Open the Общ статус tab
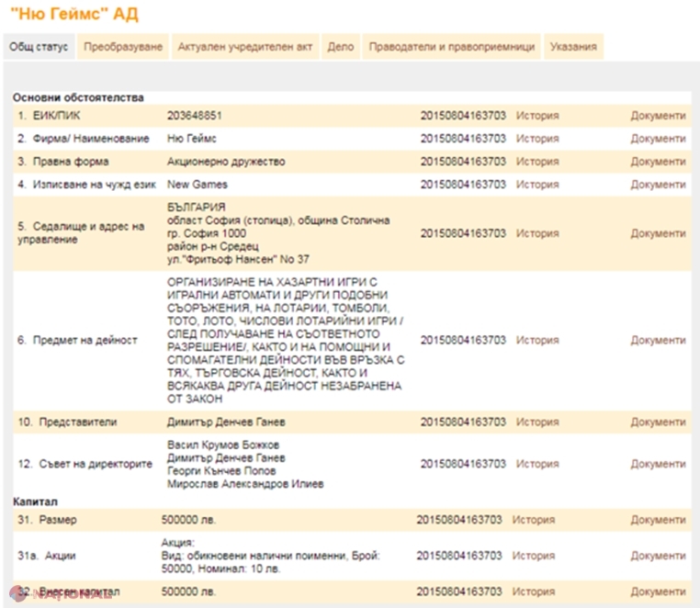700x608 pixels. [x=39, y=47]
